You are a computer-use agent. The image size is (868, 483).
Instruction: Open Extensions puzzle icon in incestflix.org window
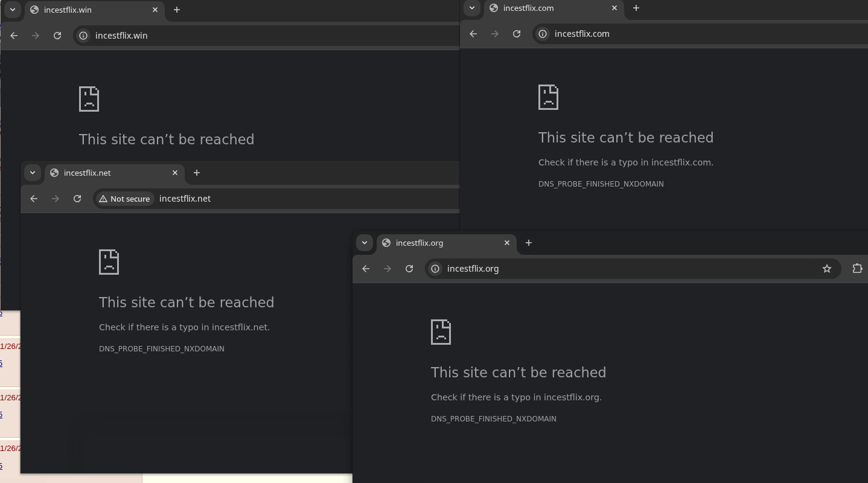[x=857, y=269]
